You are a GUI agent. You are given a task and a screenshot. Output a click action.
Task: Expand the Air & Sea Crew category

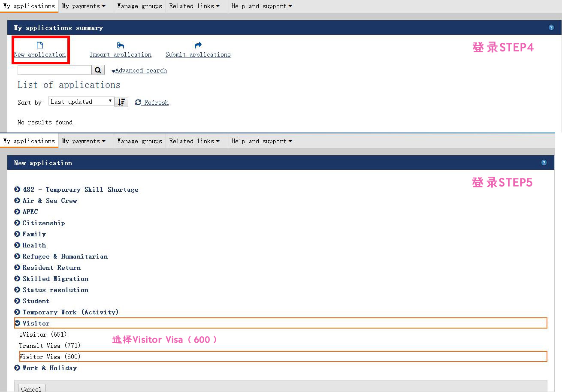pos(45,201)
